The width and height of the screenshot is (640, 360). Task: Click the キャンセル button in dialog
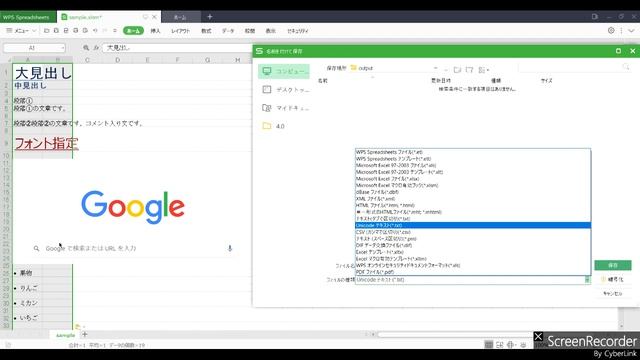point(613,293)
